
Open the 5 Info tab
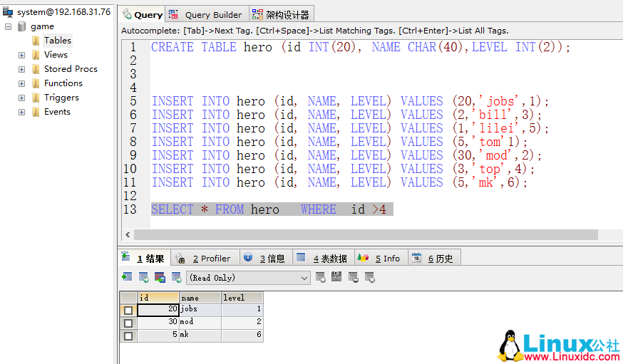pos(381,259)
